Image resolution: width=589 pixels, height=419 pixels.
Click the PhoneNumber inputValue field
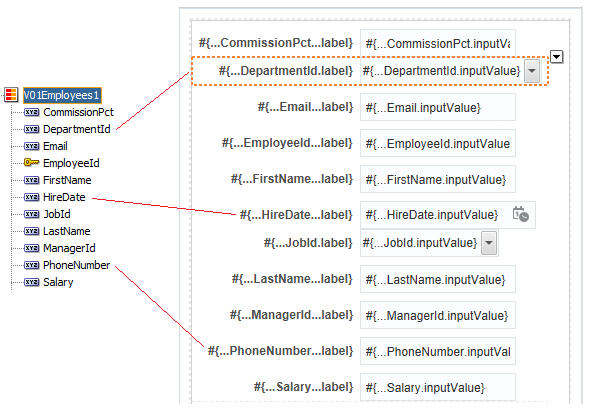(x=438, y=351)
